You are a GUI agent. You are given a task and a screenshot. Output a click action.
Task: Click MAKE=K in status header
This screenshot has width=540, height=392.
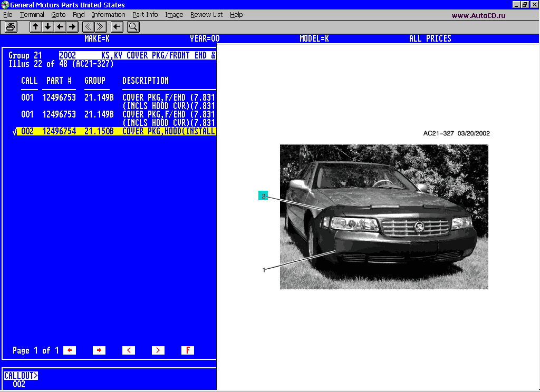97,38
